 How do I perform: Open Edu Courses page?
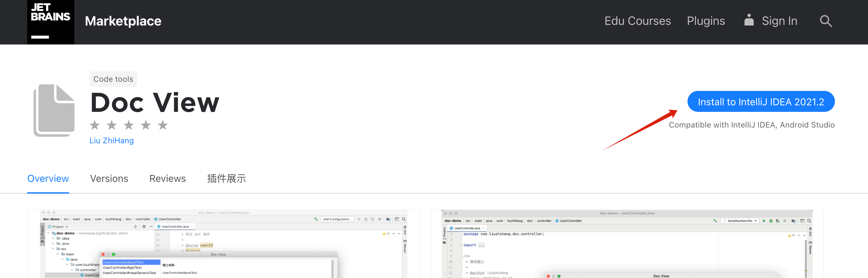coord(637,21)
